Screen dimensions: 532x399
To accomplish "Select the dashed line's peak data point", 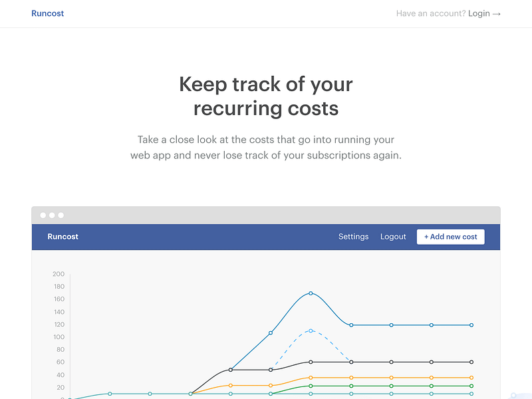I will pos(311,331).
